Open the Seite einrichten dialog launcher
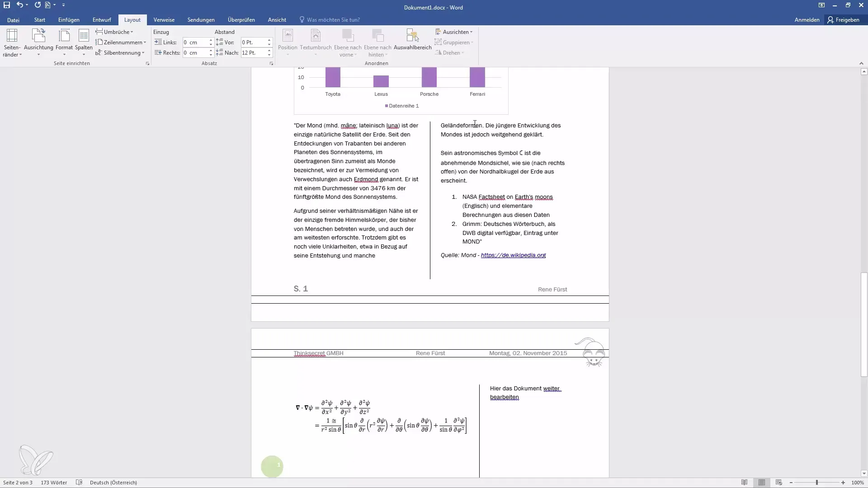The width and height of the screenshot is (868, 488). tap(147, 64)
